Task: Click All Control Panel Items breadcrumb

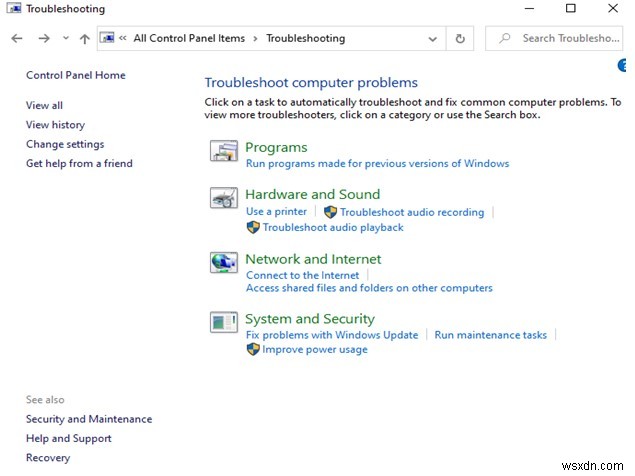Action: (189, 38)
